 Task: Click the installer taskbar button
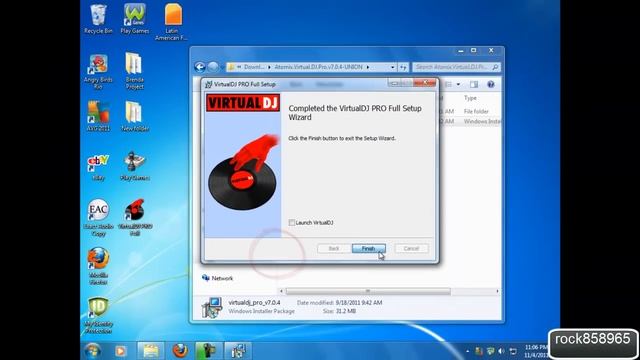(x=238, y=351)
